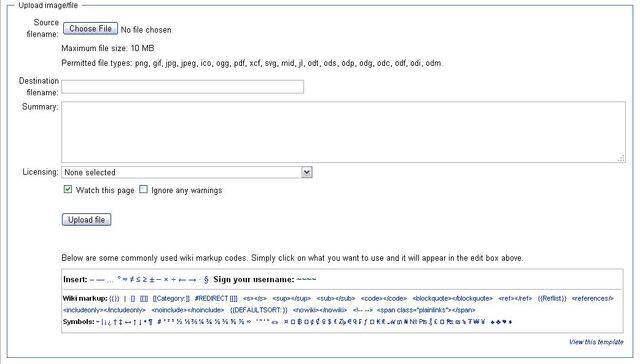Insert the {{DEFAULTSORT:}} markup
Viewport: 640px width, 364px height.
259,310
